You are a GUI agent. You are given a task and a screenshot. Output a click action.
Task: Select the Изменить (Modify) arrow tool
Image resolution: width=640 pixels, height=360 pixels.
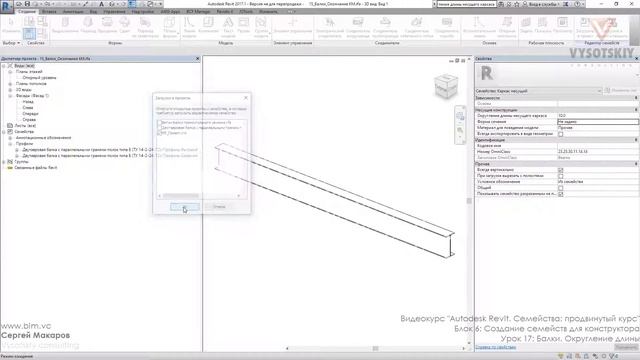[11, 25]
